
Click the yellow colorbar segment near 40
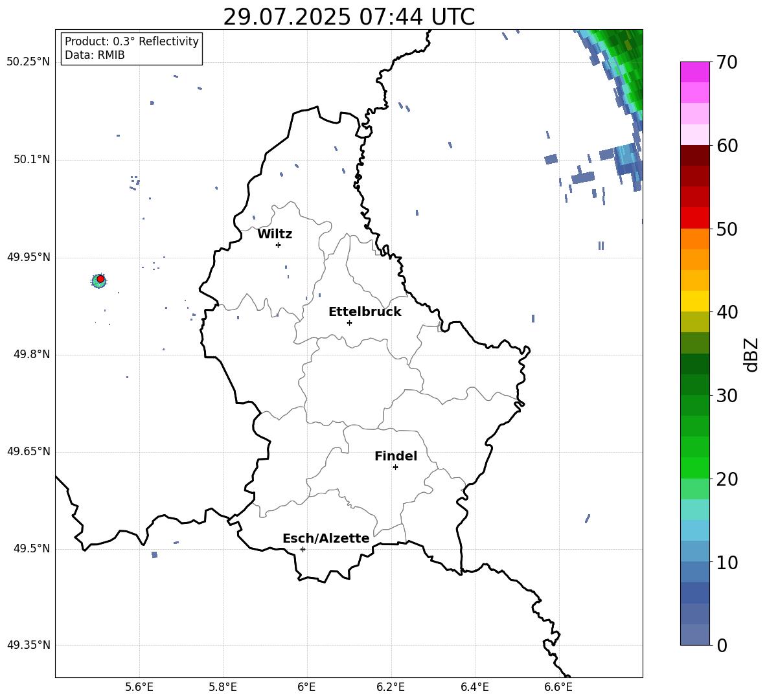coord(695,301)
